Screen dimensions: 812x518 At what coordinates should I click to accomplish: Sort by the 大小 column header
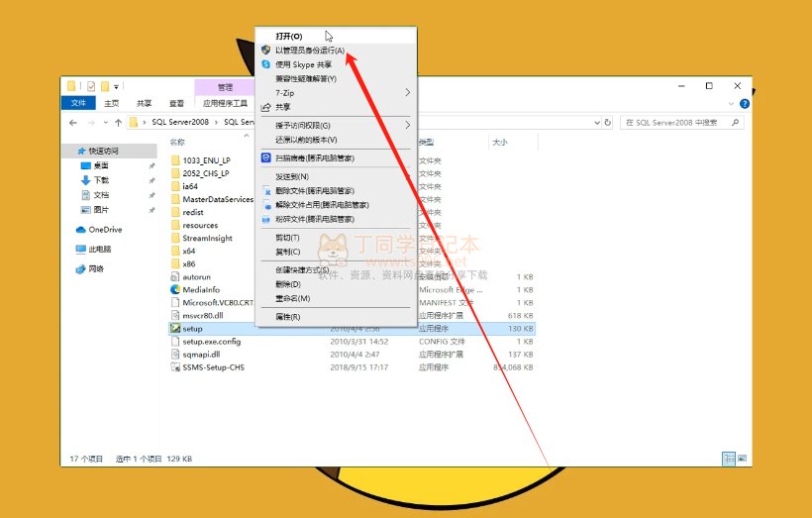coord(500,142)
